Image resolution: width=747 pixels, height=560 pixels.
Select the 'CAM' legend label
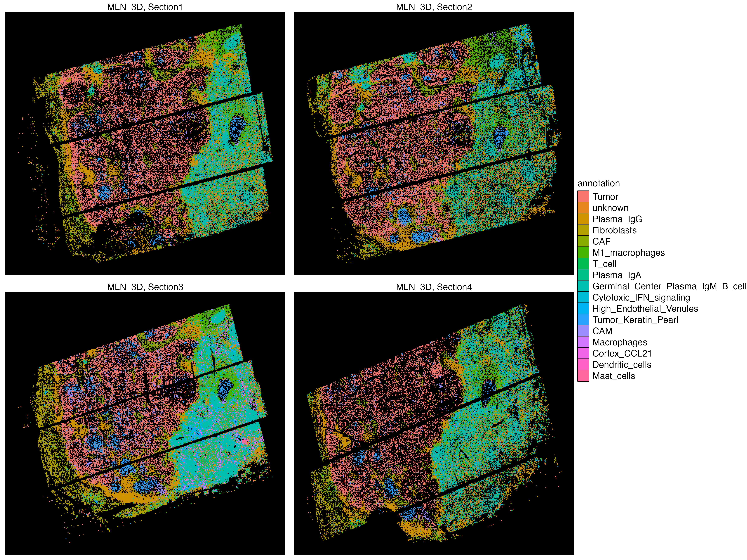tap(602, 331)
